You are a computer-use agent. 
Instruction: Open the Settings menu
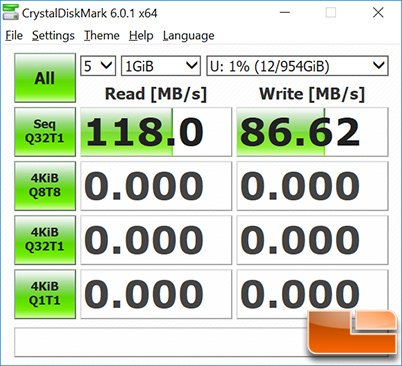(x=53, y=36)
